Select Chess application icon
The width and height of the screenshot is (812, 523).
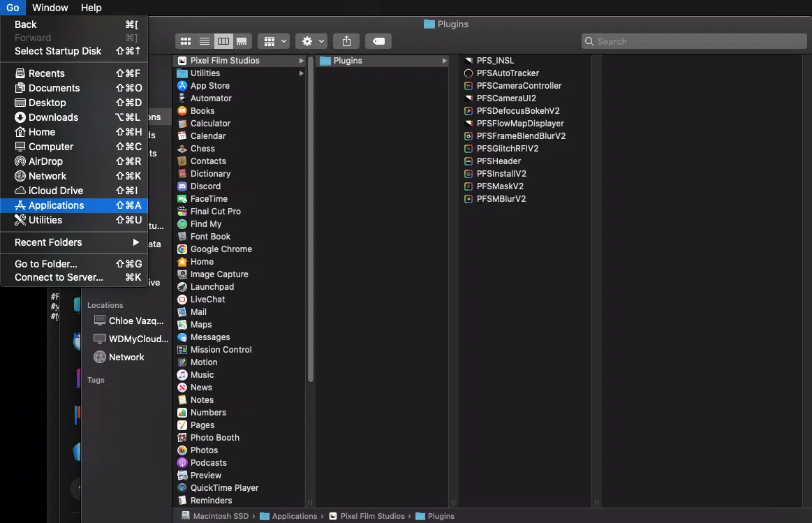(182, 149)
